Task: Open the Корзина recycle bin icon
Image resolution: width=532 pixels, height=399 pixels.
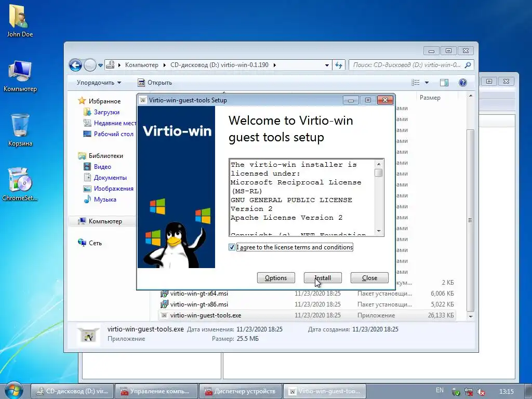Action: 20,129
